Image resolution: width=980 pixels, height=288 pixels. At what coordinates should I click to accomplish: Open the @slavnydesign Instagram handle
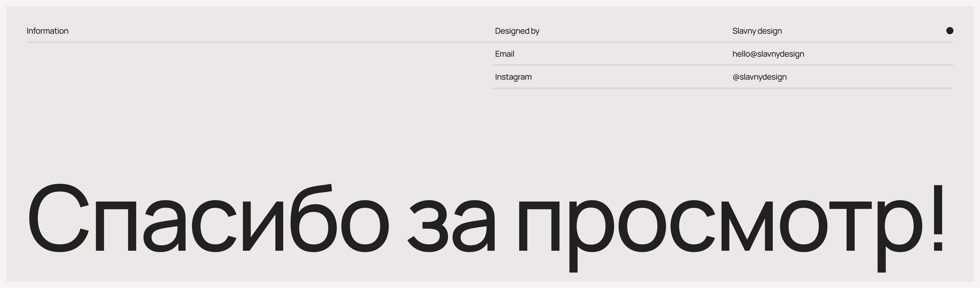coord(759,77)
